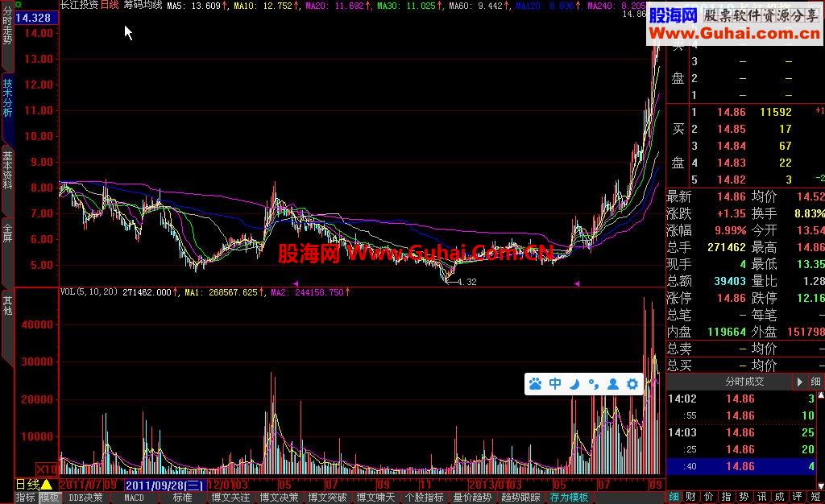
Task: Click the MA60: 9.442 value in header
Action: (x=479, y=6)
